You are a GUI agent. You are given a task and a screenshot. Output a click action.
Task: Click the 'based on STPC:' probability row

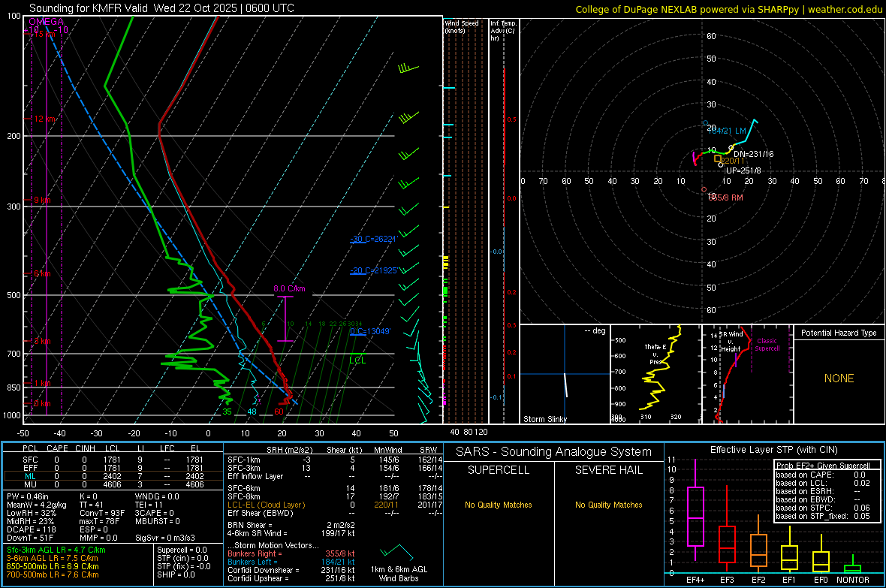point(823,508)
